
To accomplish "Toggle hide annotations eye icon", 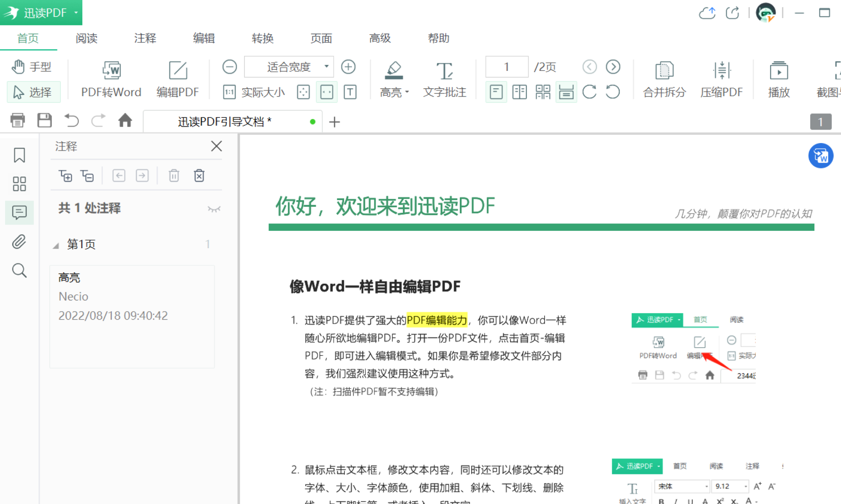I will pos(214,209).
